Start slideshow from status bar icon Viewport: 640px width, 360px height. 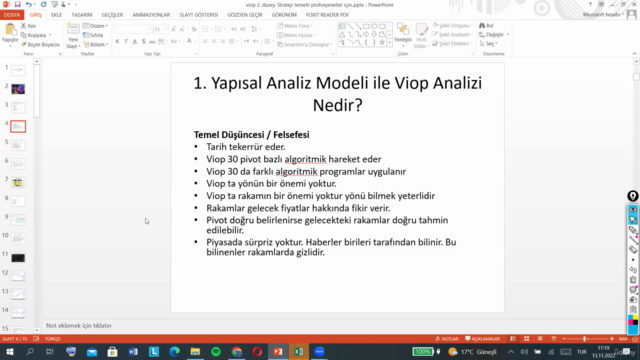553,339
